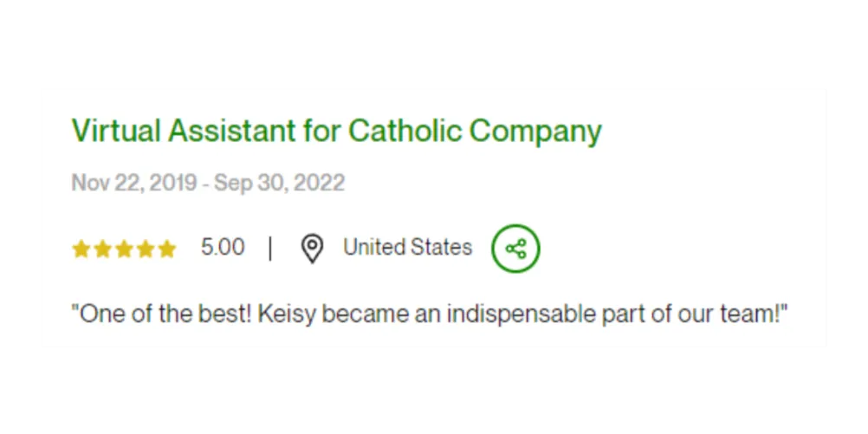868x434 pixels.
Task: Click the first gold rating star
Action: click(81, 249)
